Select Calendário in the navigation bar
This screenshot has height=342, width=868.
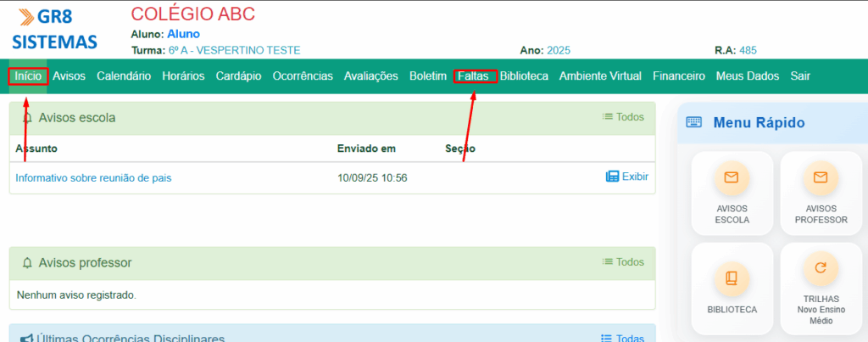(124, 76)
